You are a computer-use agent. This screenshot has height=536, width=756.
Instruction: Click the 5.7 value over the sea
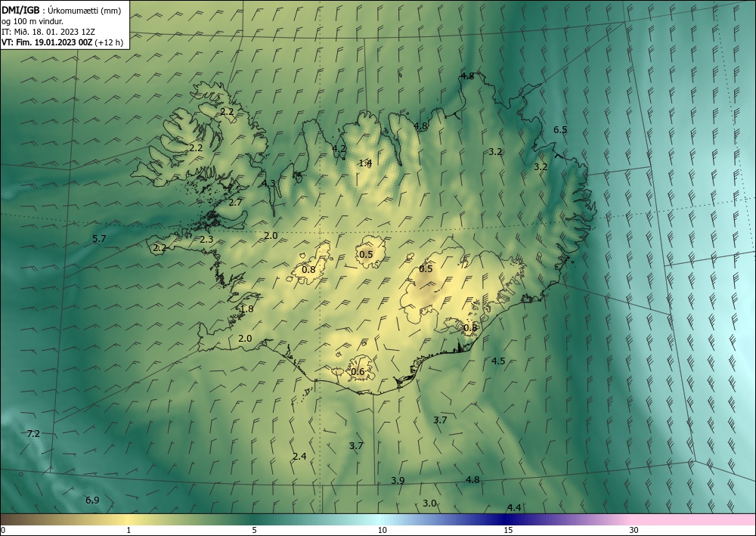(x=99, y=239)
